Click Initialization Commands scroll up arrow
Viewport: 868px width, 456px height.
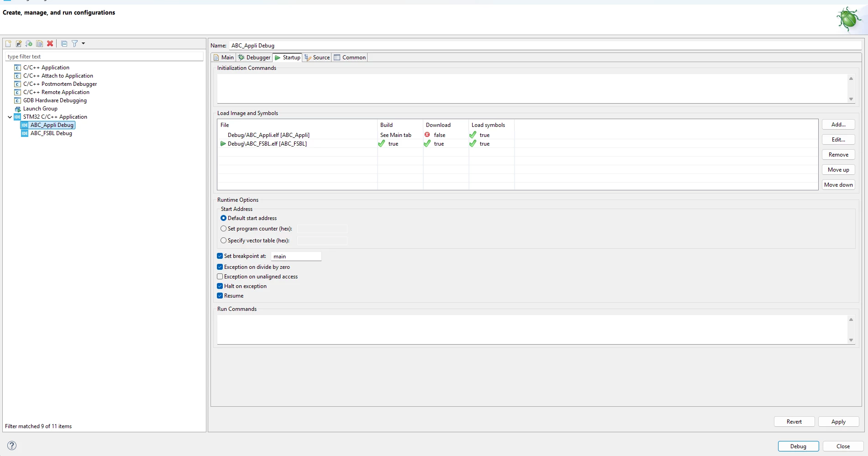click(x=851, y=79)
